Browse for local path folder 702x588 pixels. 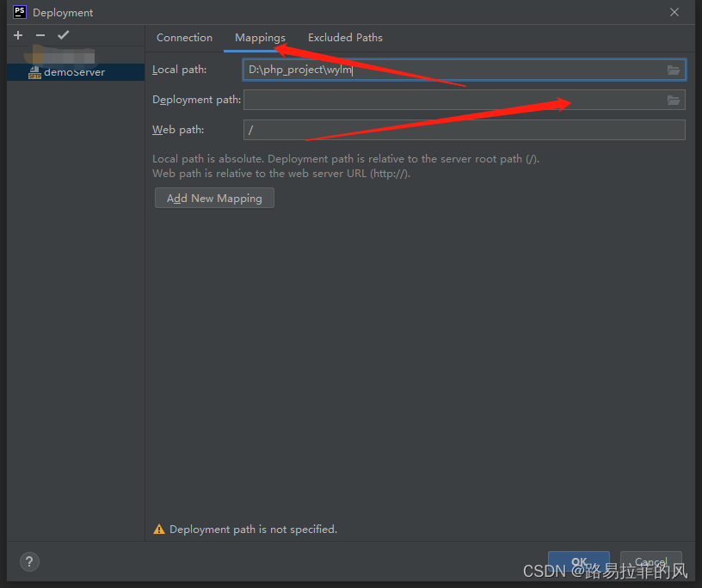pyautogui.click(x=674, y=70)
